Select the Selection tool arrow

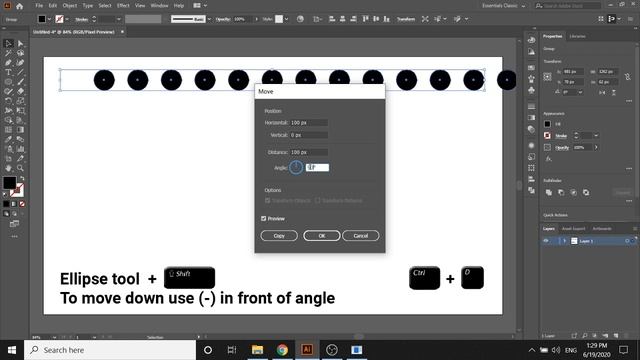(8, 43)
